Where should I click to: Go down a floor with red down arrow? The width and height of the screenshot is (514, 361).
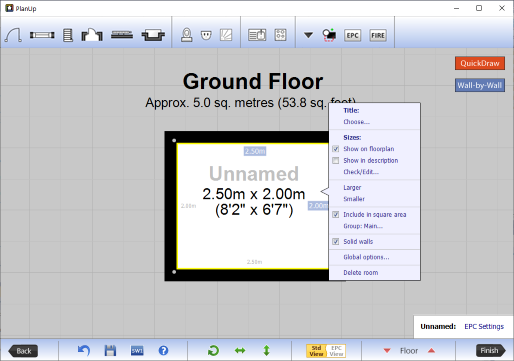coord(387,351)
